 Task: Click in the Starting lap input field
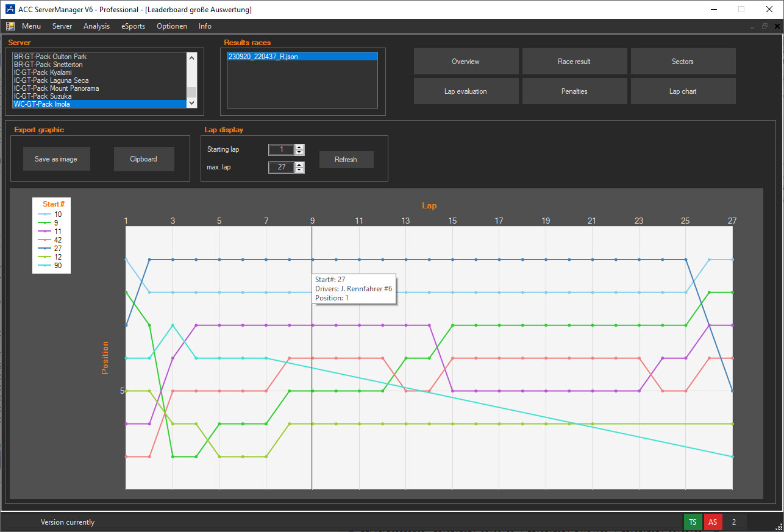point(281,150)
